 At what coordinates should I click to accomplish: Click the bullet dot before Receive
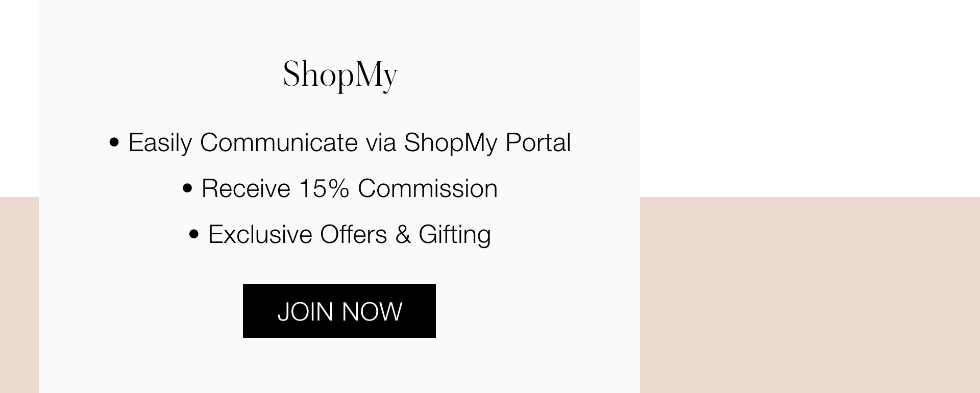coord(187,188)
